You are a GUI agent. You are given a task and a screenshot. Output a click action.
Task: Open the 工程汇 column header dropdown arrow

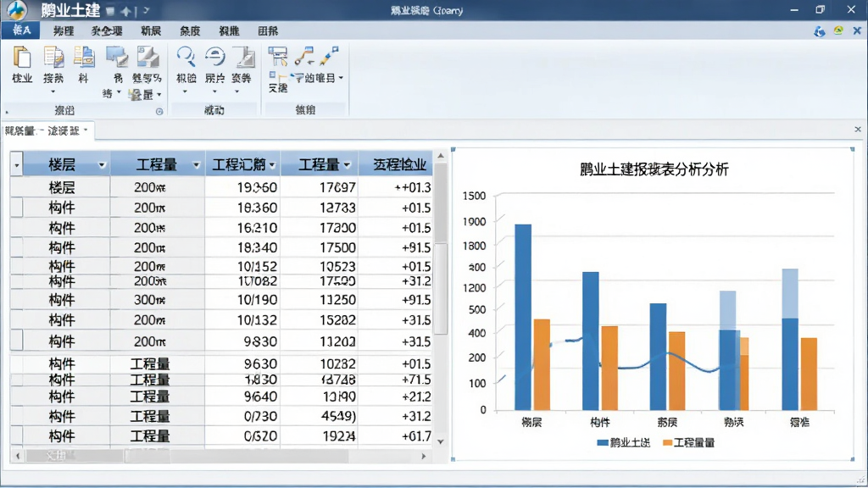[272, 165]
